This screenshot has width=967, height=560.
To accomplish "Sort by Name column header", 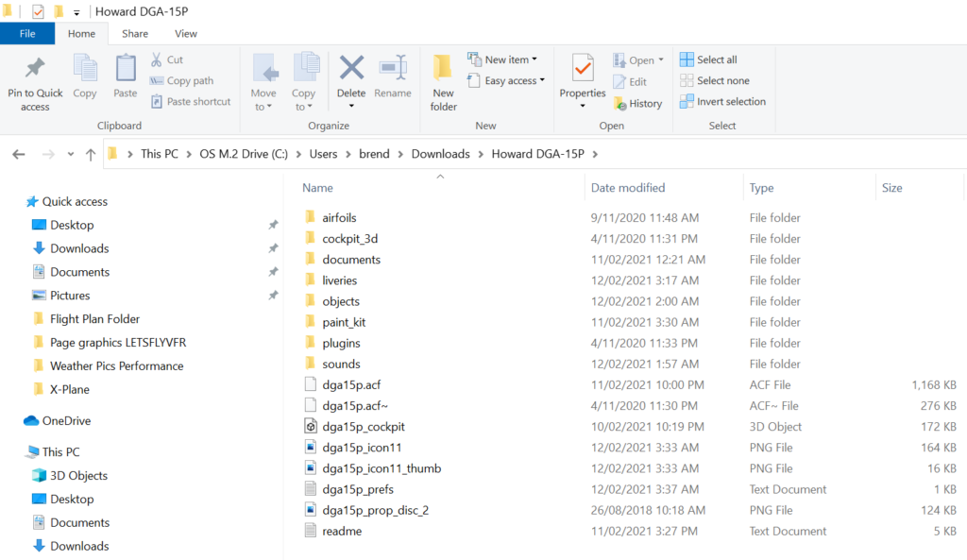I will (317, 188).
